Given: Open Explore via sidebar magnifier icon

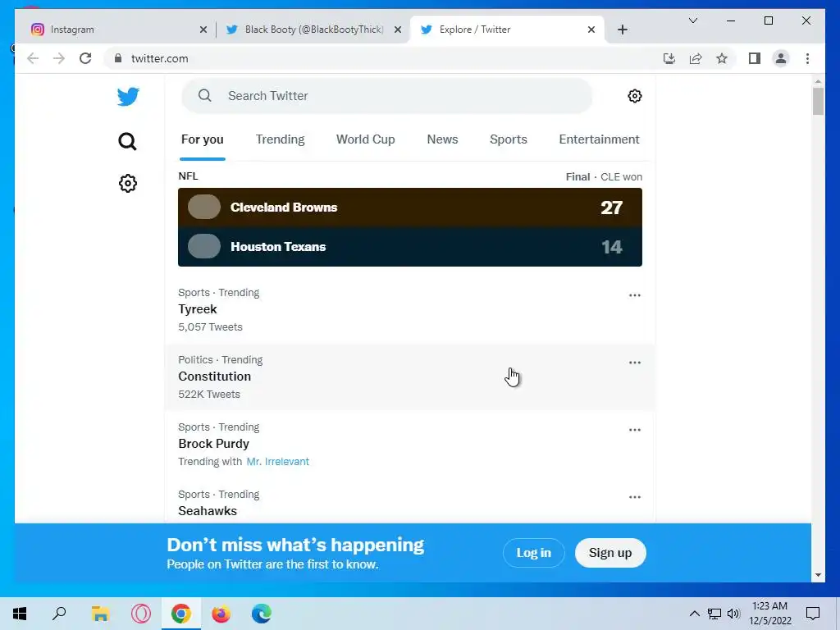Looking at the screenshot, I should pos(127,141).
